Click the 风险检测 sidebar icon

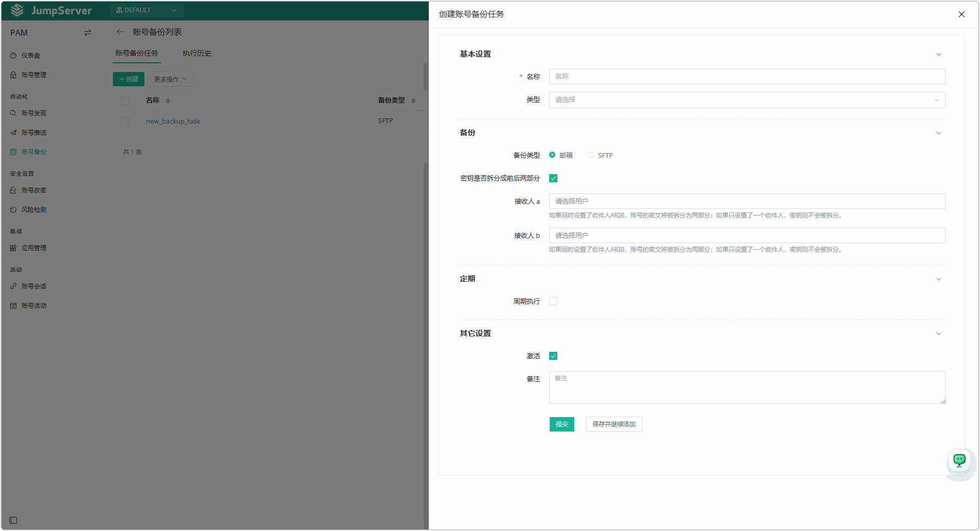pos(13,210)
